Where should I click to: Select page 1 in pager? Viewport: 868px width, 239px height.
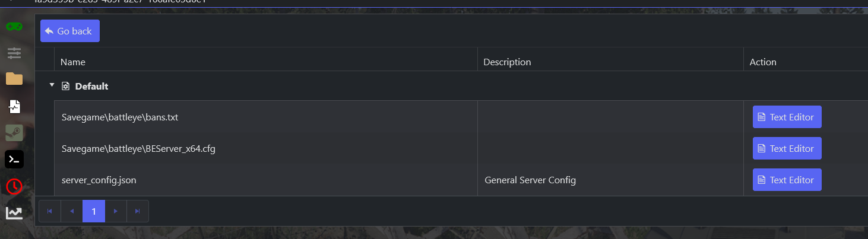pyautogui.click(x=94, y=211)
